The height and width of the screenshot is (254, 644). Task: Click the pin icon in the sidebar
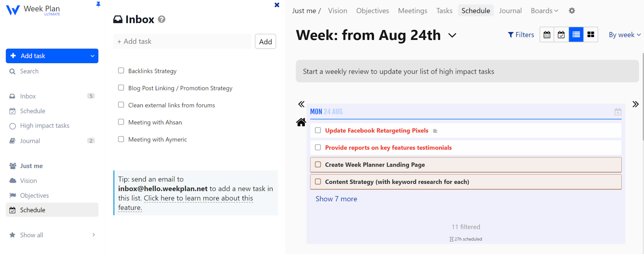coord(98,4)
